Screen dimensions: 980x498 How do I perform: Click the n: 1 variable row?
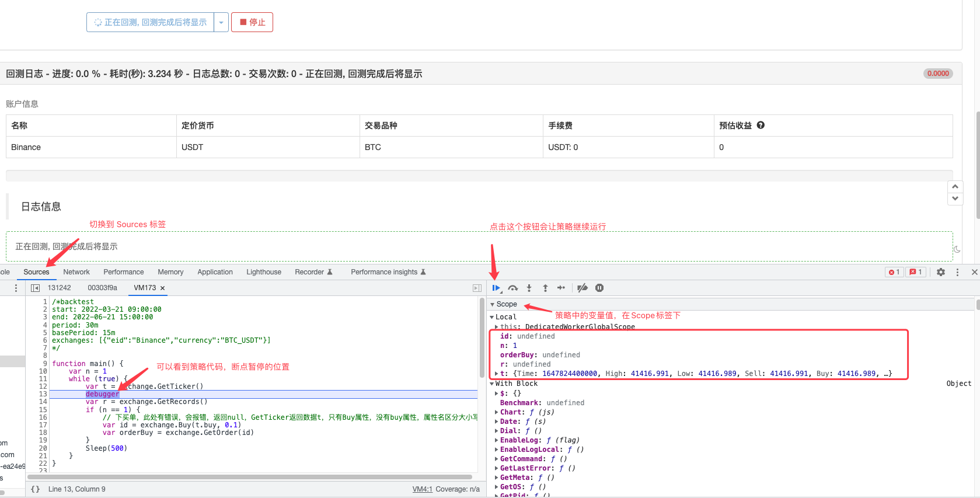[508, 346]
